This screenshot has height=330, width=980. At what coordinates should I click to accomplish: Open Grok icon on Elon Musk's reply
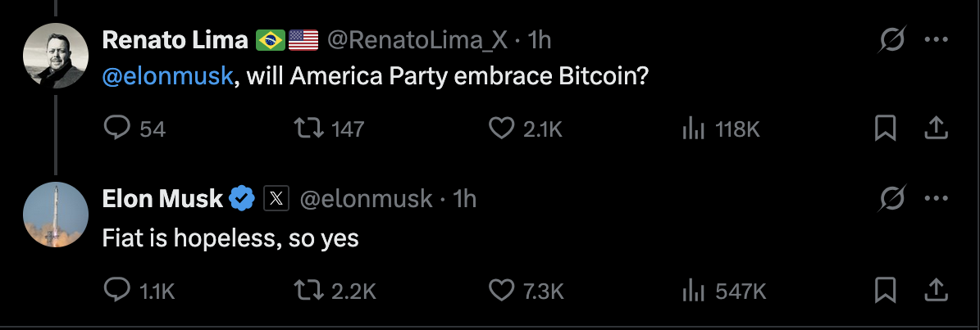click(x=891, y=198)
